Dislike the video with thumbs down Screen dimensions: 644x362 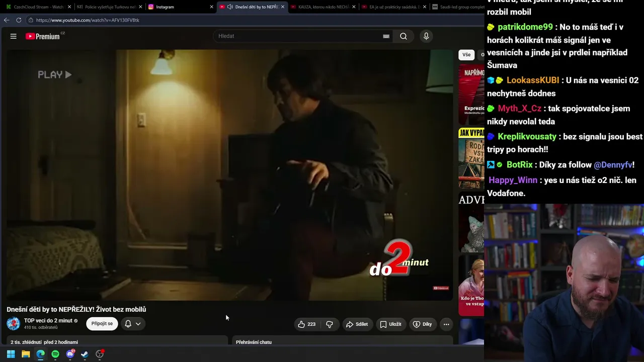tap(330, 324)
